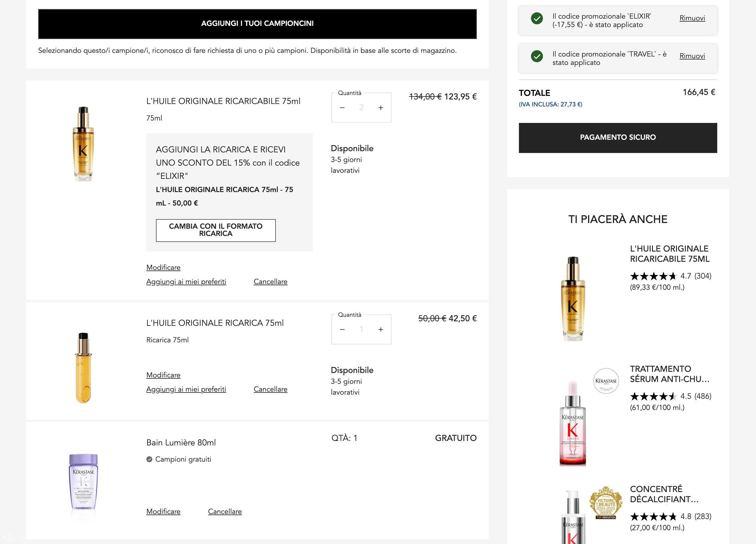
Task: Click the L'Huile Originale Ricarica refill image
Action: pyautogui.click(x=83, y=368)
